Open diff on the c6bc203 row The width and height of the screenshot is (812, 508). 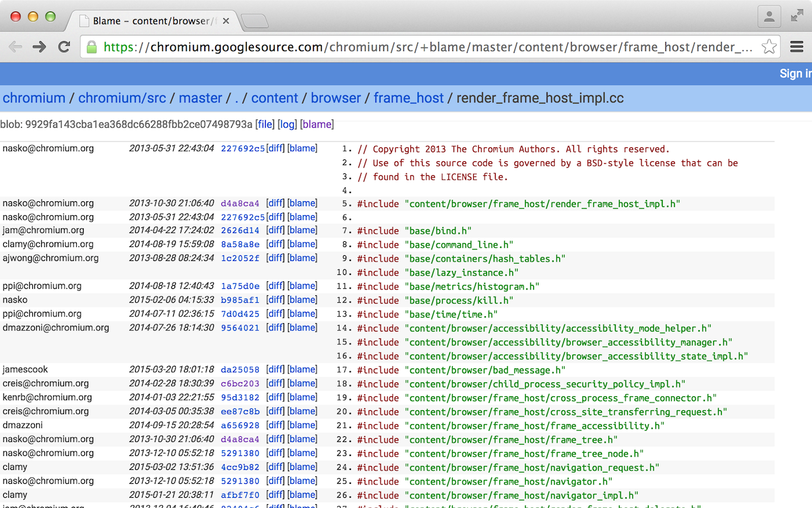(275, 384)
